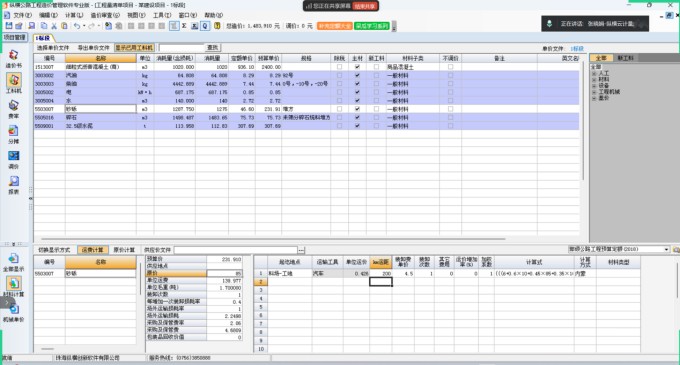Toggle 不调价 checkbox for 砂砾 row
Image resolution: width=680 pixels, height=365 pixels.
tap(450, 109)
